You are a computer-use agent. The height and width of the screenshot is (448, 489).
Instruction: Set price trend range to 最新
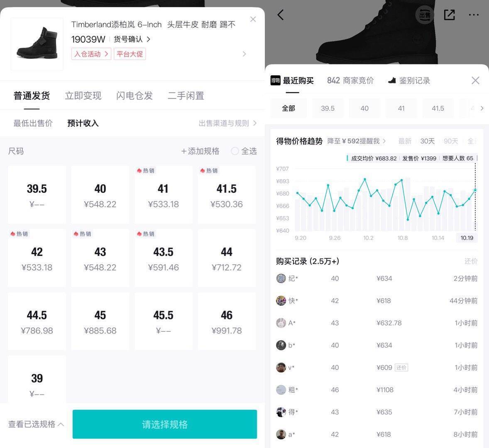pos(405,141)
